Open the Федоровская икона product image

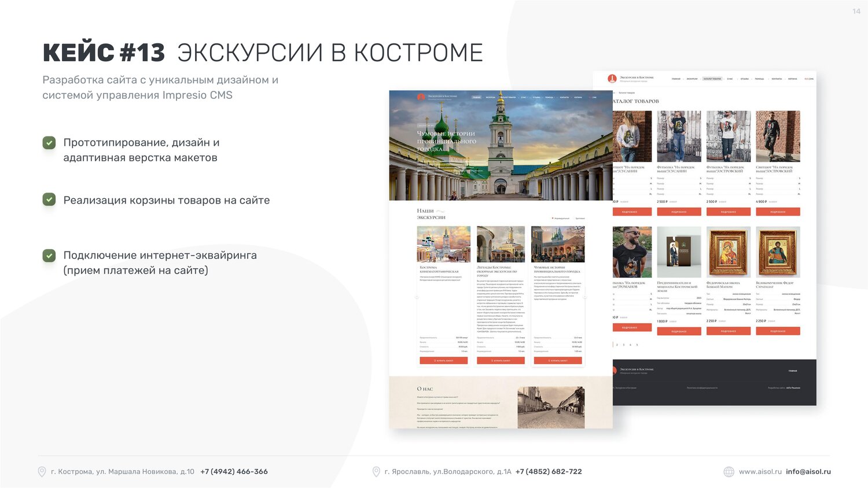729,252
